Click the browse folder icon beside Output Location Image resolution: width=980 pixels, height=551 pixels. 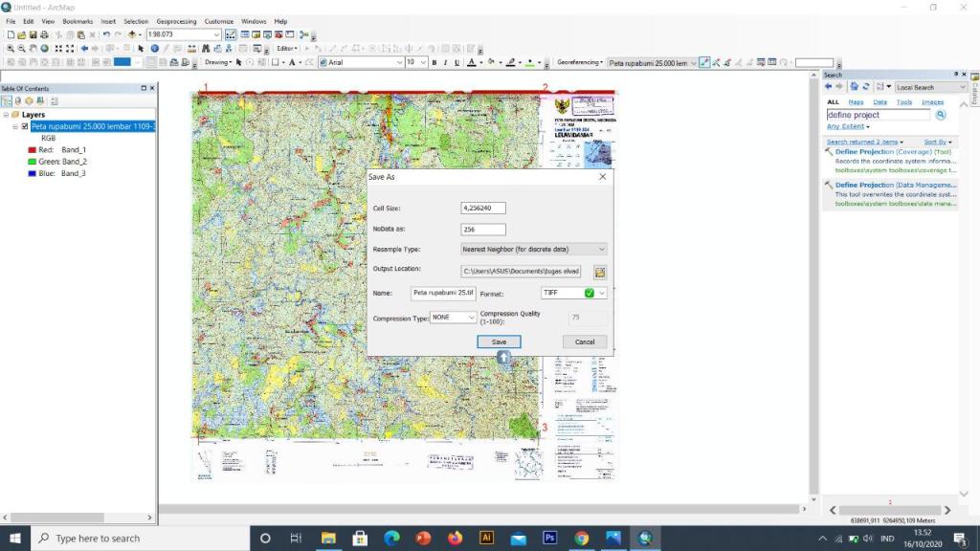tap(599, 273)
